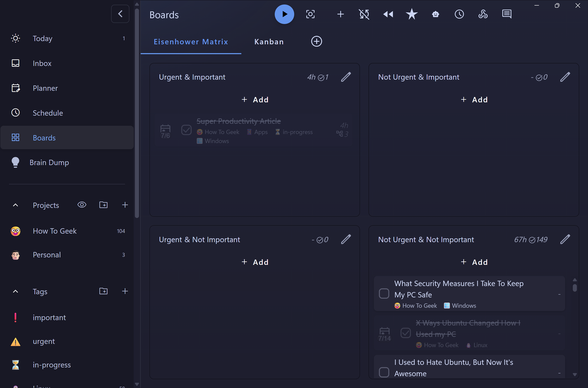
Task: Create new tag folder icon
Action: (103, 291)
